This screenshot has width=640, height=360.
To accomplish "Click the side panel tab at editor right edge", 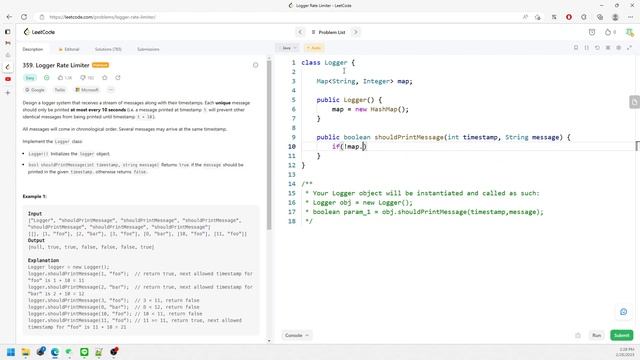I will [634, 102].
